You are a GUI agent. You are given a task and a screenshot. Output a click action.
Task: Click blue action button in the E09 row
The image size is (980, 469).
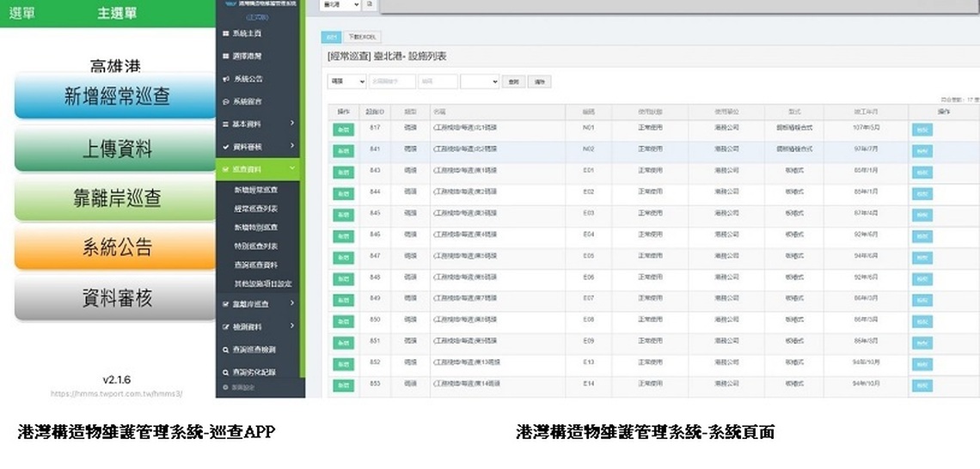coord(922,343)
